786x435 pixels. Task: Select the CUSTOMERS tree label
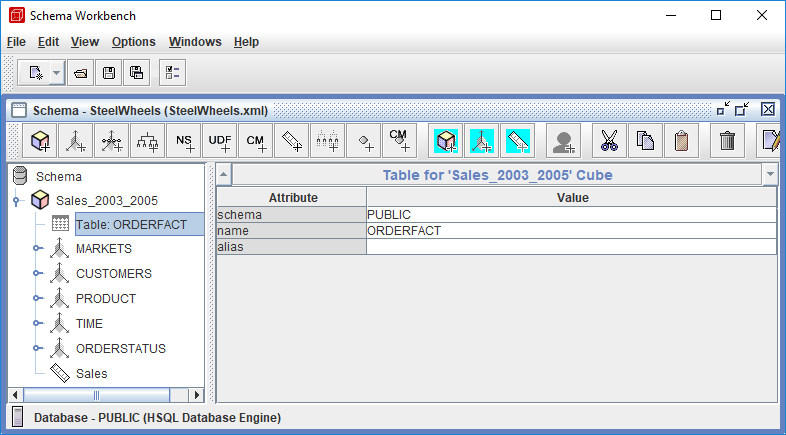pos(114,274)
